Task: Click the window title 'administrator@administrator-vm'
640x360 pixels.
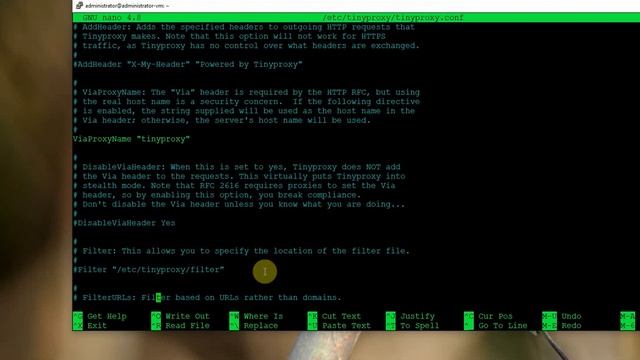Action: click(x=126, y=6)
